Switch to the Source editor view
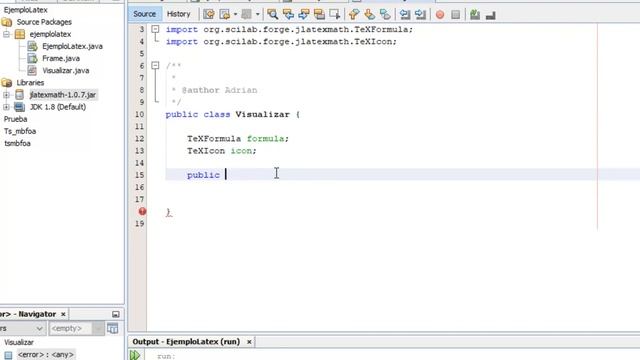The height and width of the screenshot is (360, 640). click(144, 14)
